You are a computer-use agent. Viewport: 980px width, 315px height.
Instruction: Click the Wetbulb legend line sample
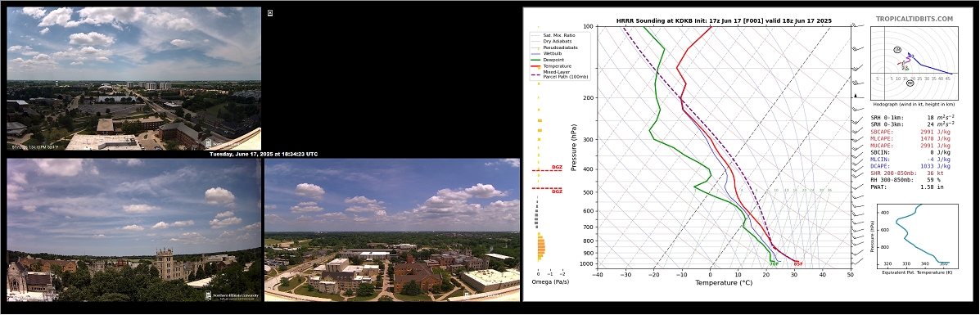pos(535,53)
